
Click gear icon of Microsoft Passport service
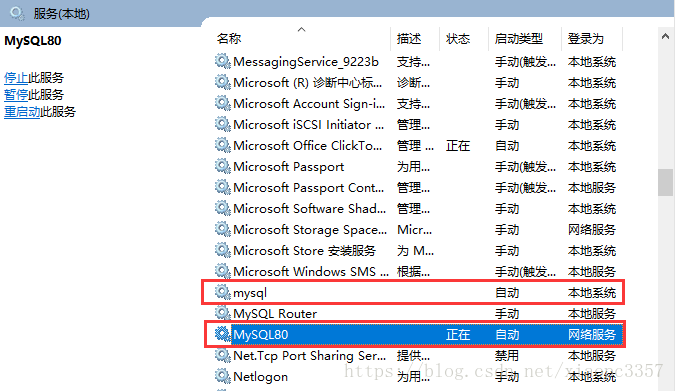223,166
